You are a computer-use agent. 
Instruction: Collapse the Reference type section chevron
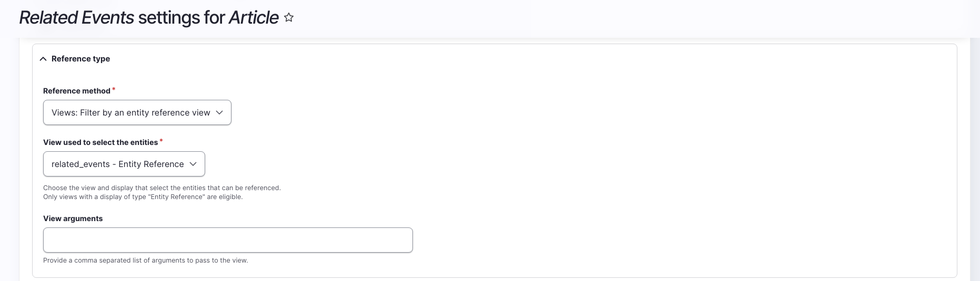pos(43,59)
